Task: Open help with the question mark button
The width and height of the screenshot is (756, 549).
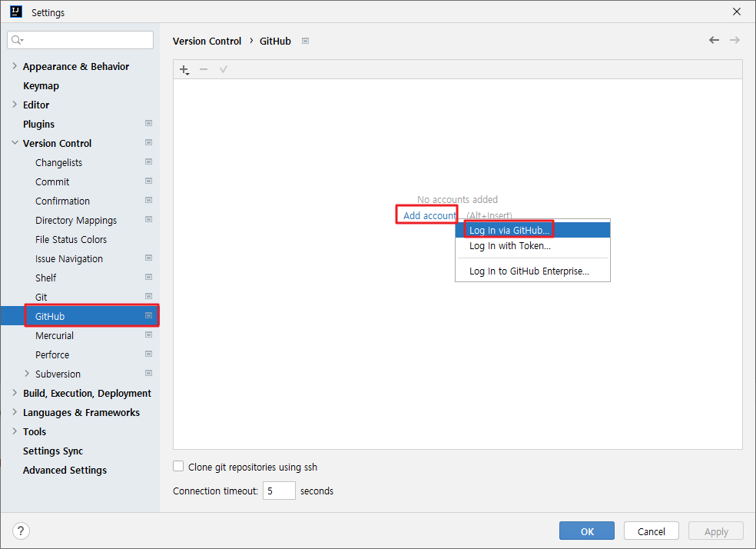Action: click(21, 531)
